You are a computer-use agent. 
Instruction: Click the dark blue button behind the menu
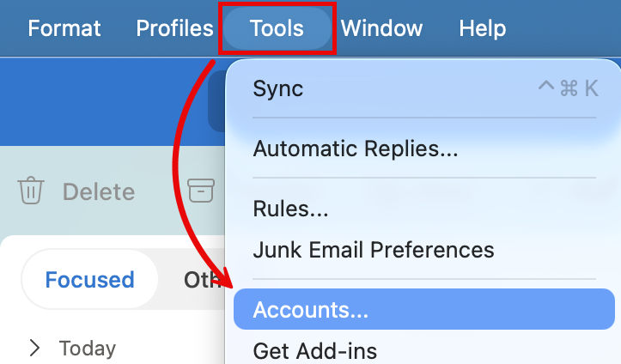tap(216, 101)
